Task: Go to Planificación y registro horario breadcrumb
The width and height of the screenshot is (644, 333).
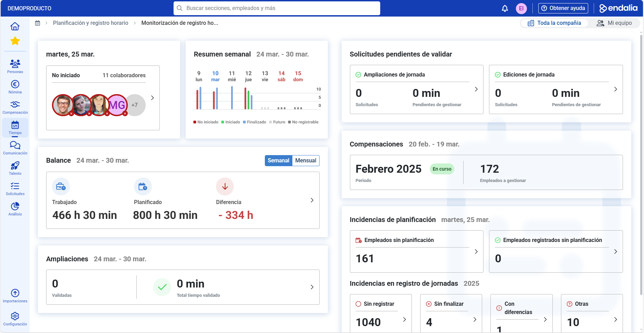Action: point(91,23)
